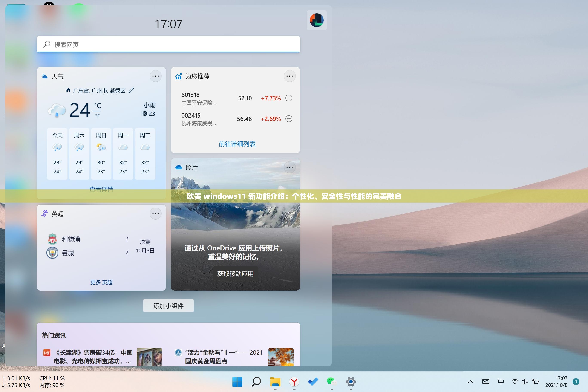588x392 pixels.
Task: Add 杭州海康威视 stock via plus icon
Action: 289,119
